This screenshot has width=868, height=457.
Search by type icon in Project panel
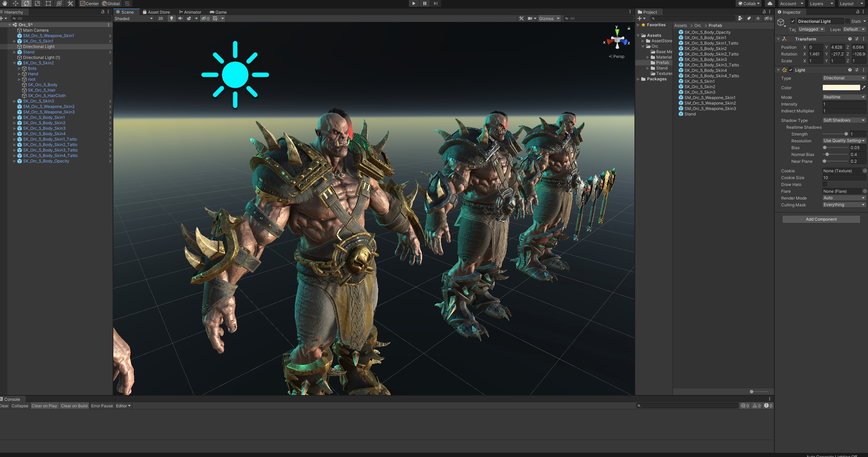(x=740, y=18)
